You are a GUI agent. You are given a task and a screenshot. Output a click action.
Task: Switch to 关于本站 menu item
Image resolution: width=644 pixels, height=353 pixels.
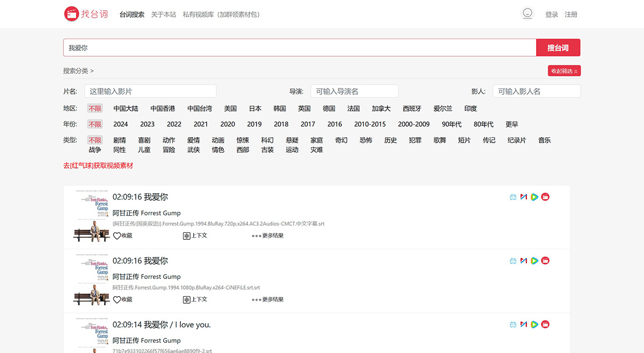coord(164,14)
